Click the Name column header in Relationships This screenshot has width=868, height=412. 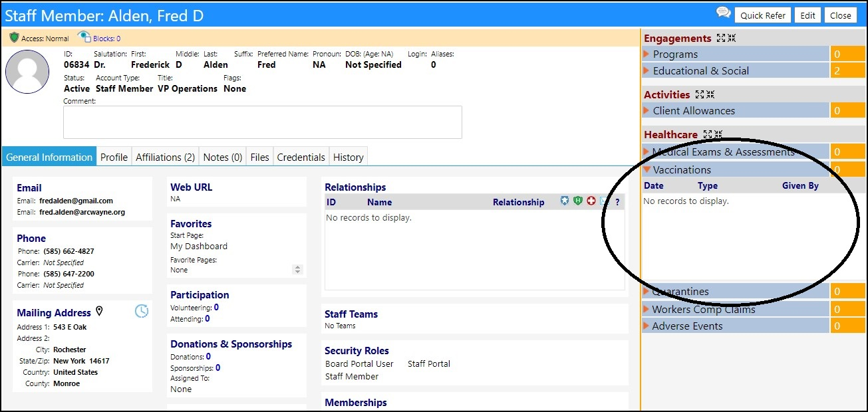tap(379, 202)
